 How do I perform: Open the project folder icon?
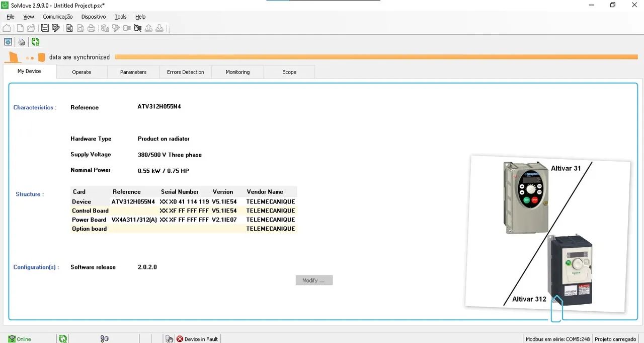[x=31, y=28]
